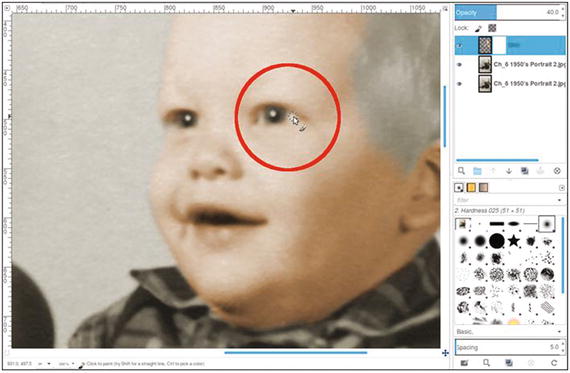Switch to the Brushes dock tab
This screenshot has height=373, width=570.
459,188
